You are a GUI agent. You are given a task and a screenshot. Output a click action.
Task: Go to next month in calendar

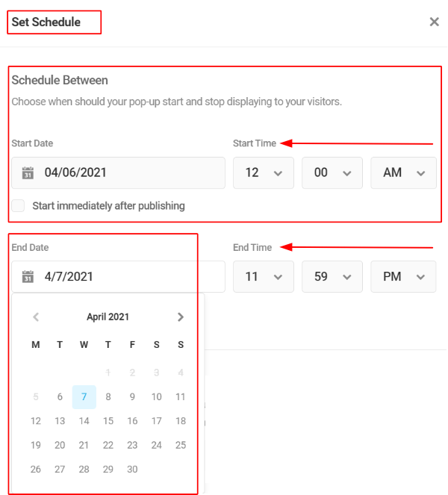(x=180, y=317)
